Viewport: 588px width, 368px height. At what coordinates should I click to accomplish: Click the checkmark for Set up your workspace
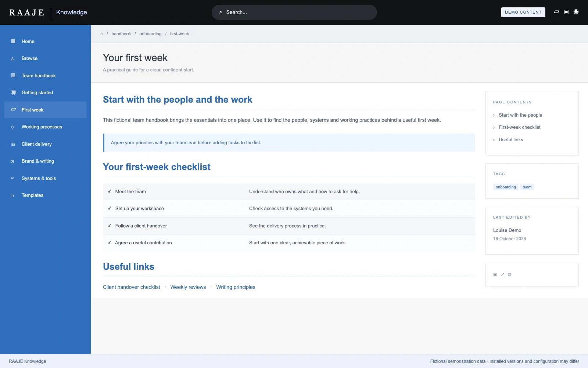point(110,208)
